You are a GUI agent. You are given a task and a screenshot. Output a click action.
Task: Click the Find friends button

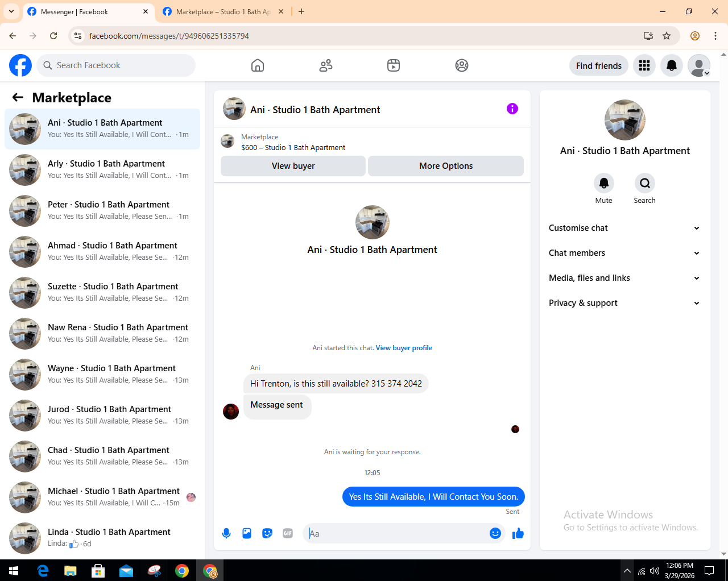tap(599, 65)
